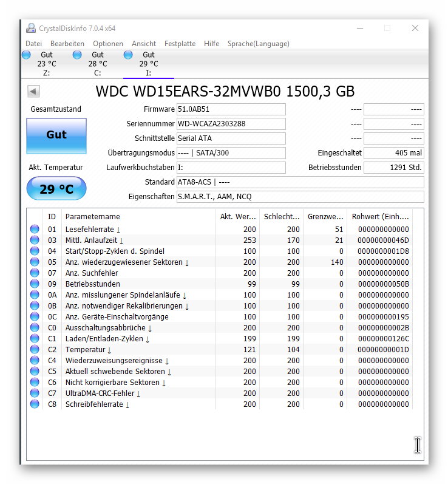Select drive I: tab at 29 °C
This screenshot has width=448, height=484.
pyautogui.click(x=148, y=64)
